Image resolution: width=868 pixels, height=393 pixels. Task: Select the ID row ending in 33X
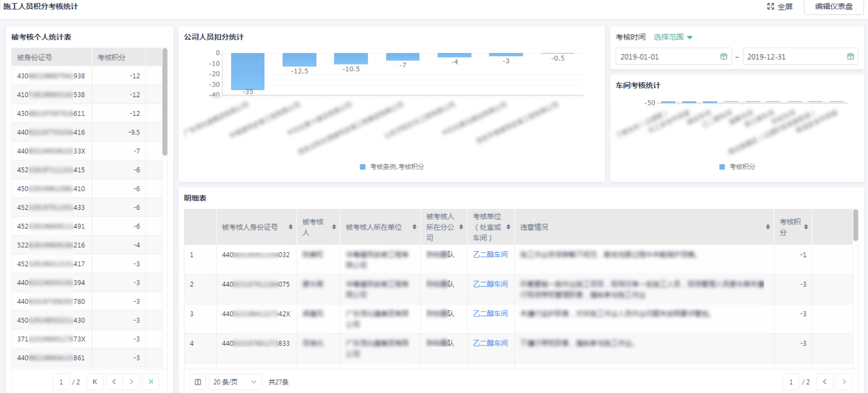(x=86, y=151)
